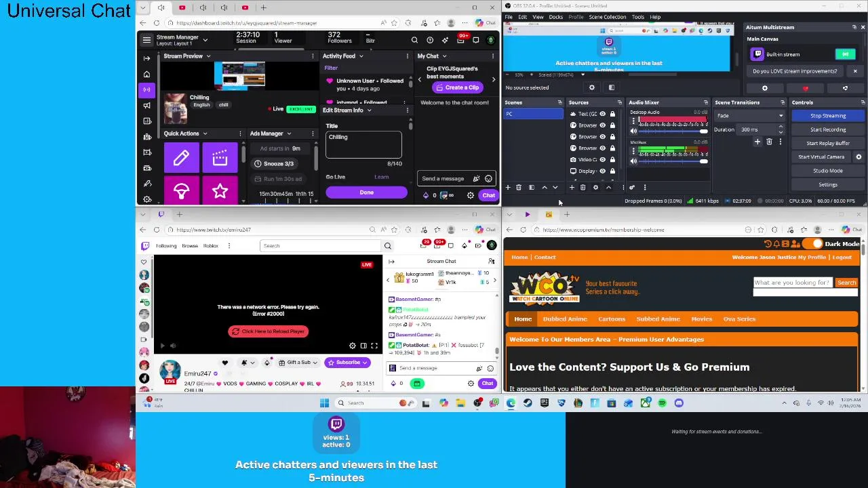Open the Fade transition dropdown in OBS
The height and width of the screenshot is (488, 868).
(x=750, y=116)
